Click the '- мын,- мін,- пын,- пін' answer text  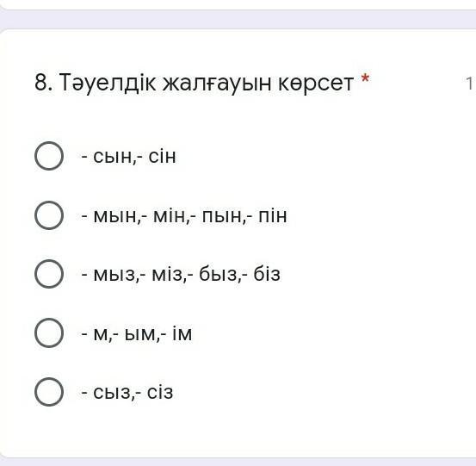tap(184, 215)
